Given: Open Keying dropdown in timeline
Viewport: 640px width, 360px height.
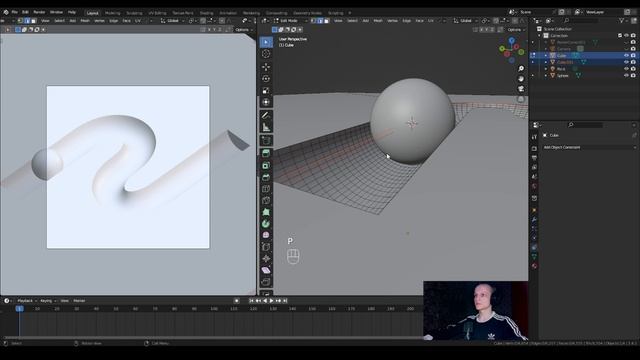Looking at the screenshot, I should click(x=48, y=301).
